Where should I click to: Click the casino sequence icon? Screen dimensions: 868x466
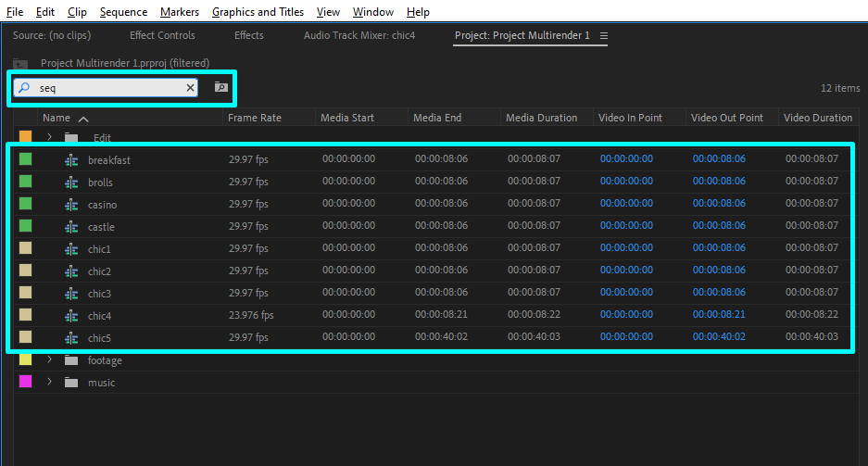coord(71,205)
